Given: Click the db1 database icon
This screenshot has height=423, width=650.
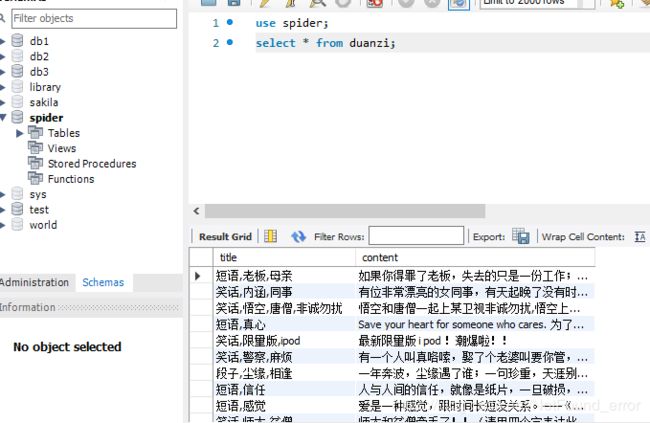Looking at the screenshot, I should click(17, 41).
